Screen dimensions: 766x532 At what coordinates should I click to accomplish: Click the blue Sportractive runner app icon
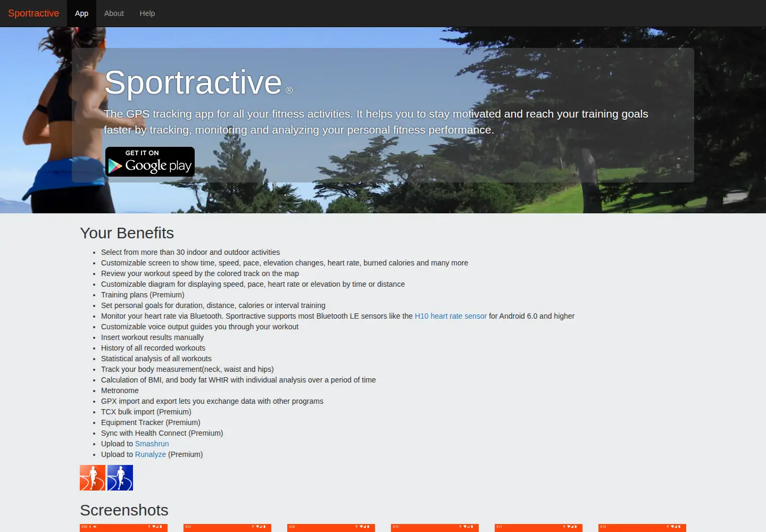click(x=120, y=478)
